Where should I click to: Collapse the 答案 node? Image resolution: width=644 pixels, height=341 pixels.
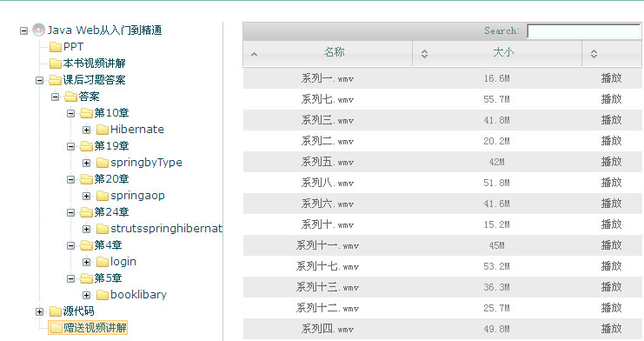click(x=55, y=97)
